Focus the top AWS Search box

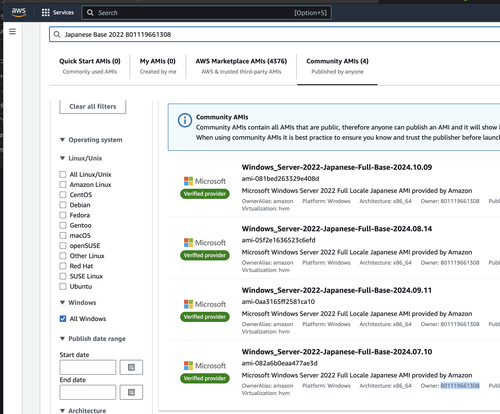point(207,13)
